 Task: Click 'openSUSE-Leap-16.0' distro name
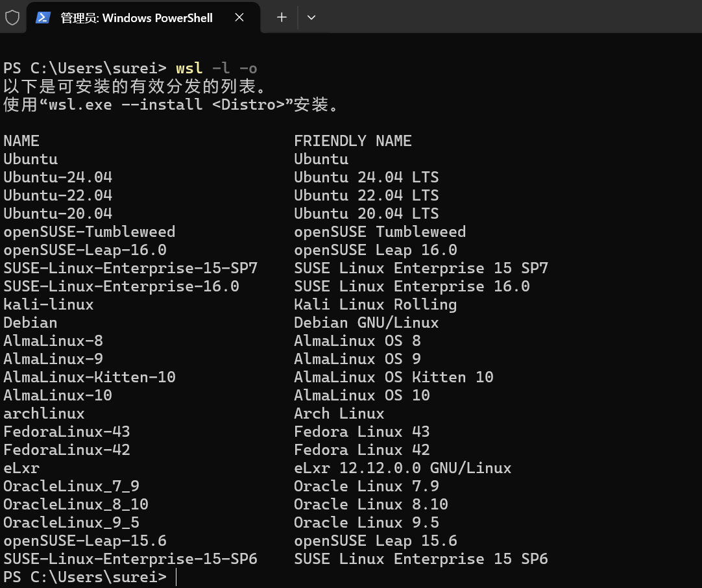[x=85, y=250]
